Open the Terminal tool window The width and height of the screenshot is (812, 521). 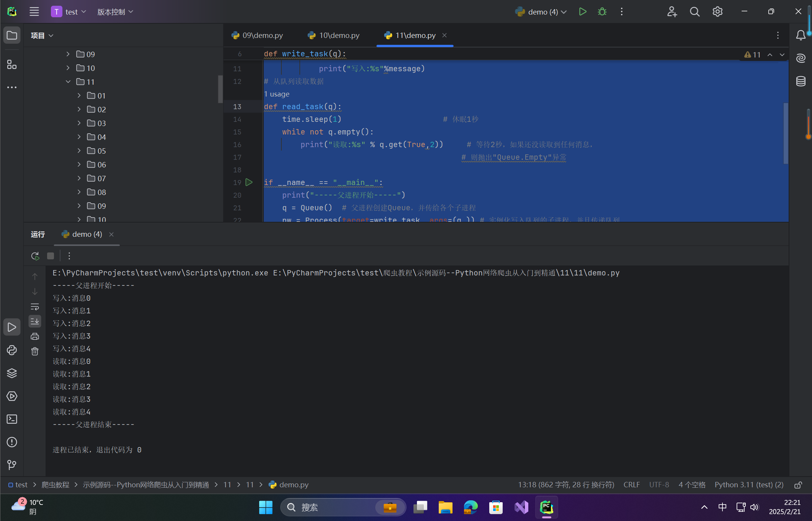coord(12,419)
